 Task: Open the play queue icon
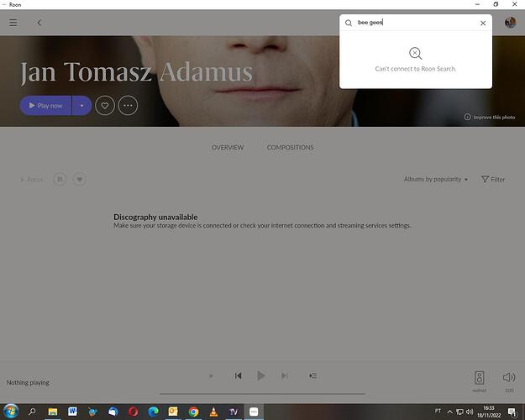[313, 375]
